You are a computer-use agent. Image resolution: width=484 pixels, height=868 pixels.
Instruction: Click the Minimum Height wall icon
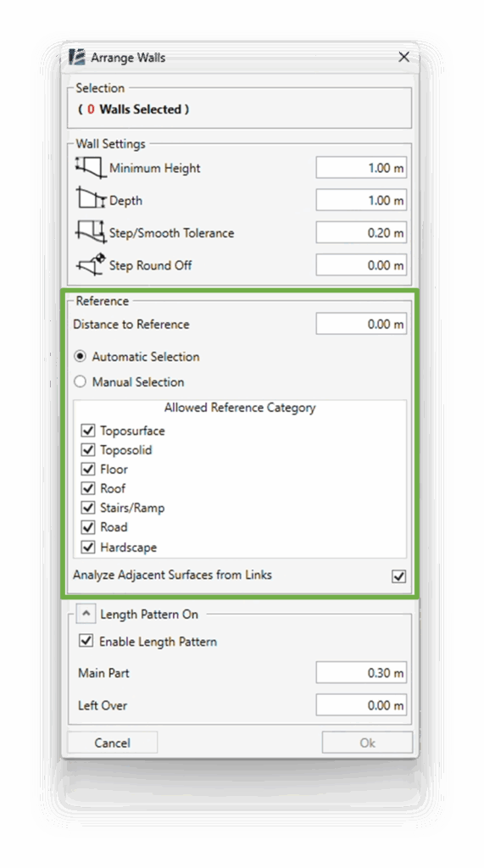(x=90, y=167)
